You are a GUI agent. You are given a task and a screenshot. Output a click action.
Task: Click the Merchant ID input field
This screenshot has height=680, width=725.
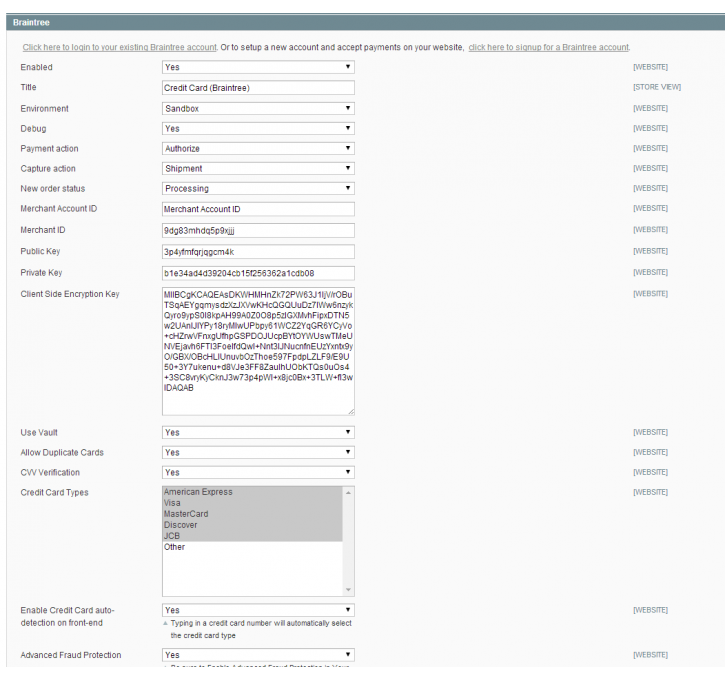[258, 230]
